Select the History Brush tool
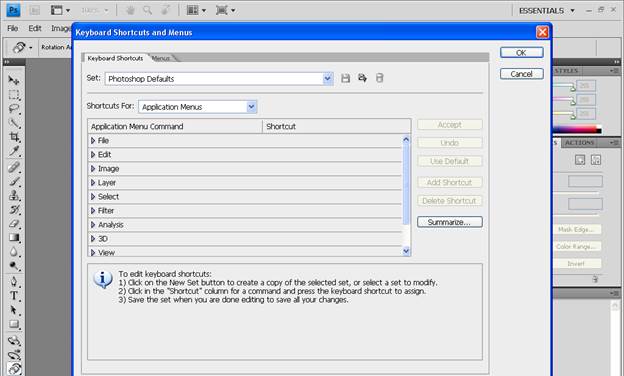 tap(14, 210)
